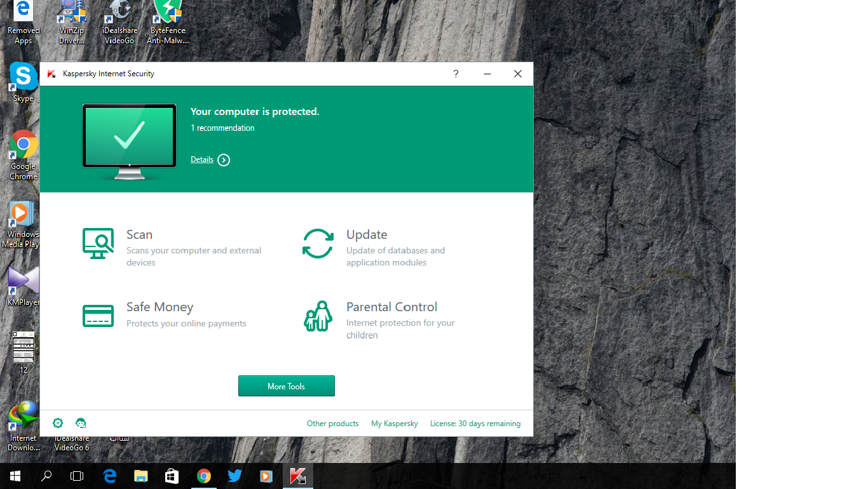
Task: Switch to Chrome on taskbar
Action: (x=204, y=476)
